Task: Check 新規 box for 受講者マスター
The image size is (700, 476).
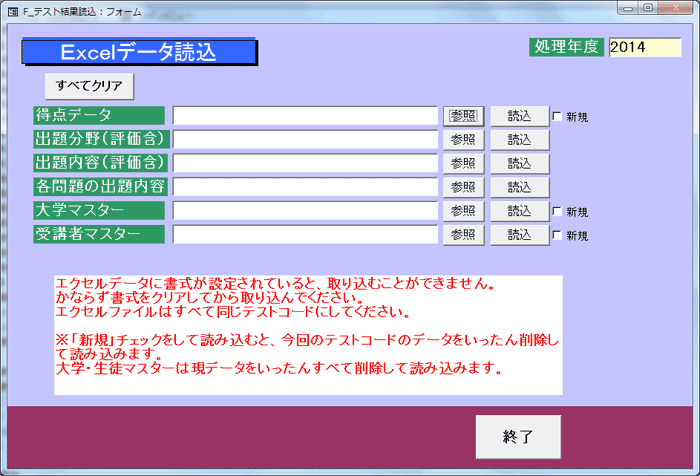Action: pos(558,235)
